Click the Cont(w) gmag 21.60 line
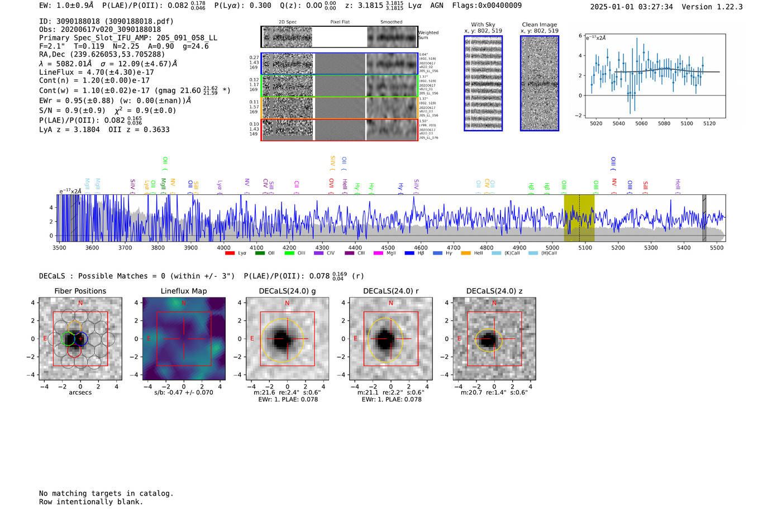The image size is (782, 532). coord(135,90)
